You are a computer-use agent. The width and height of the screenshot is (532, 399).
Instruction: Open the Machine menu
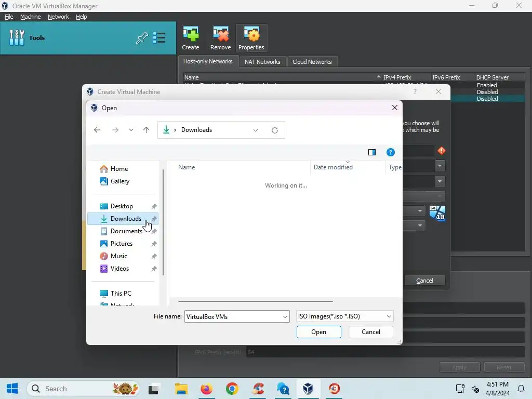coord(30,17)
